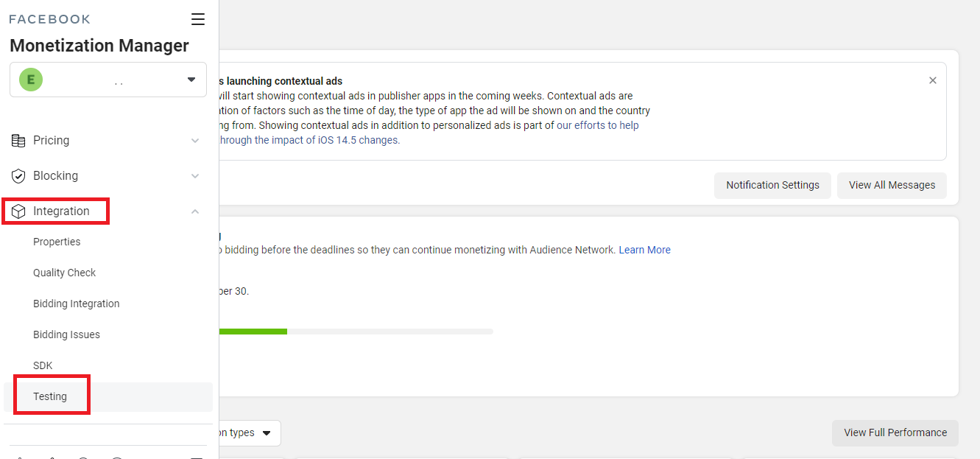Click the Blocking shield icon
Viewport: 980px width, 459px height.
tap(18, 176)
